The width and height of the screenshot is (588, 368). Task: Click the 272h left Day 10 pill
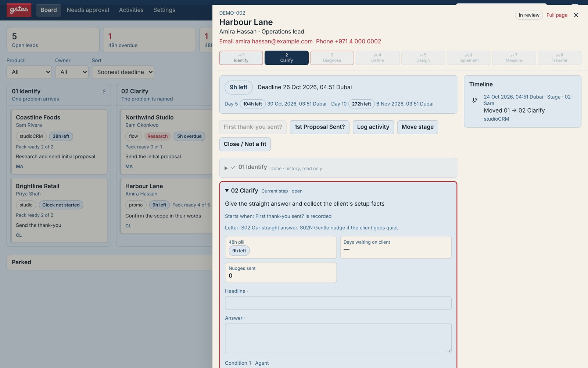coord(361,104)
